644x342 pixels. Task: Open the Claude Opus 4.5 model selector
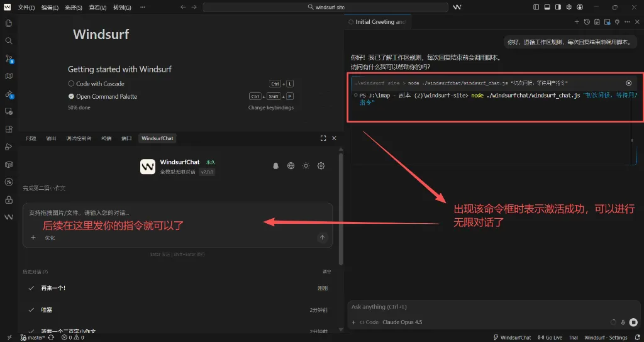402,322
